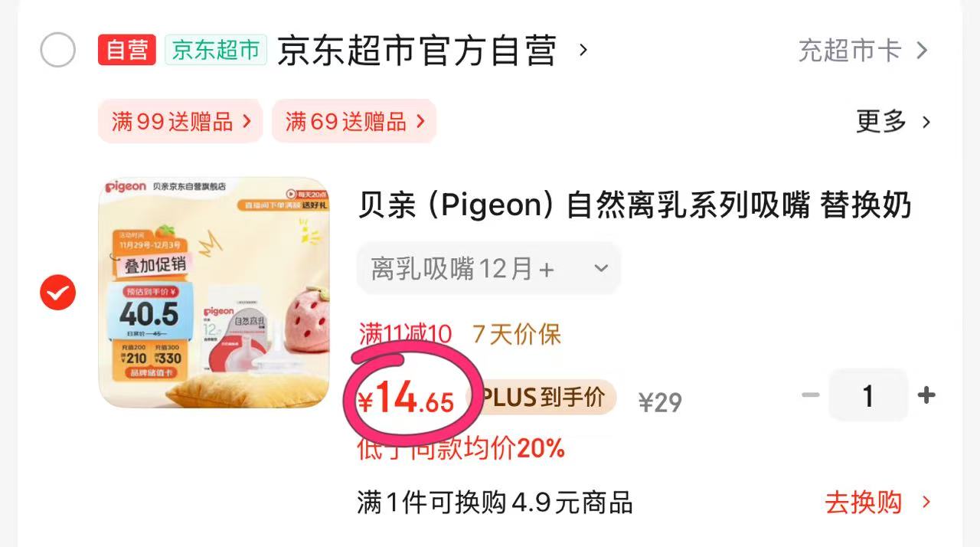Tap the PLUS到手价 badge

547,398
